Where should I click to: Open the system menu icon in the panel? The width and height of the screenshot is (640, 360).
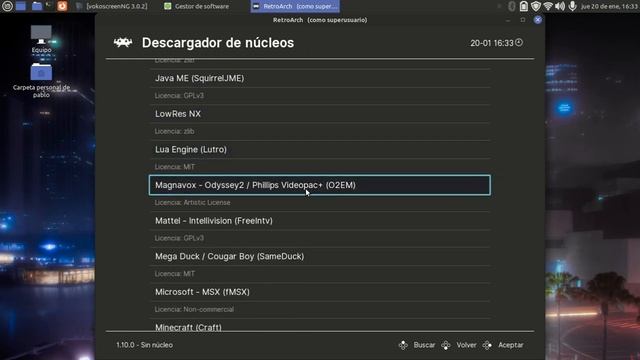[x=7, y=6]
